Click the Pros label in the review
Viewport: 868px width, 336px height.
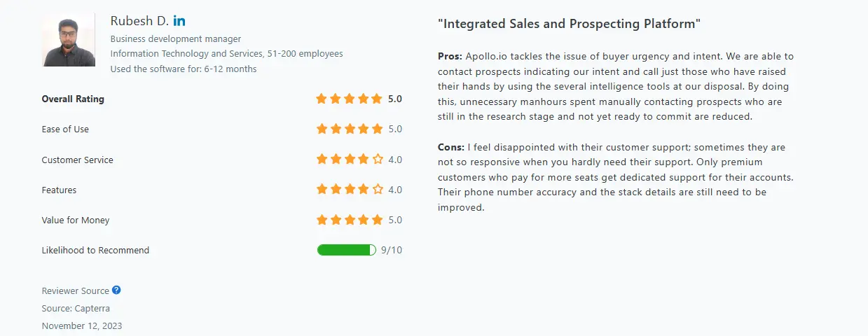pos(450,56)
